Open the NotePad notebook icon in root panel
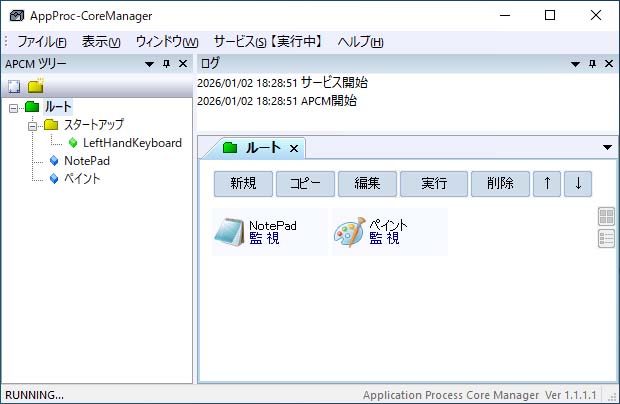The height and width of the screenshot is (404, 620). [x=229, y=232]
